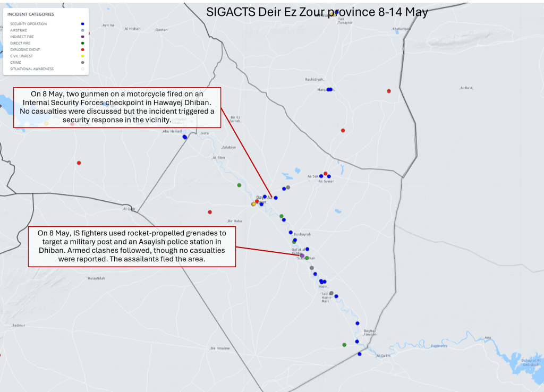Click the green Direct Fire legend dot
Screen dimensions: 544x392
click(82, 44)
